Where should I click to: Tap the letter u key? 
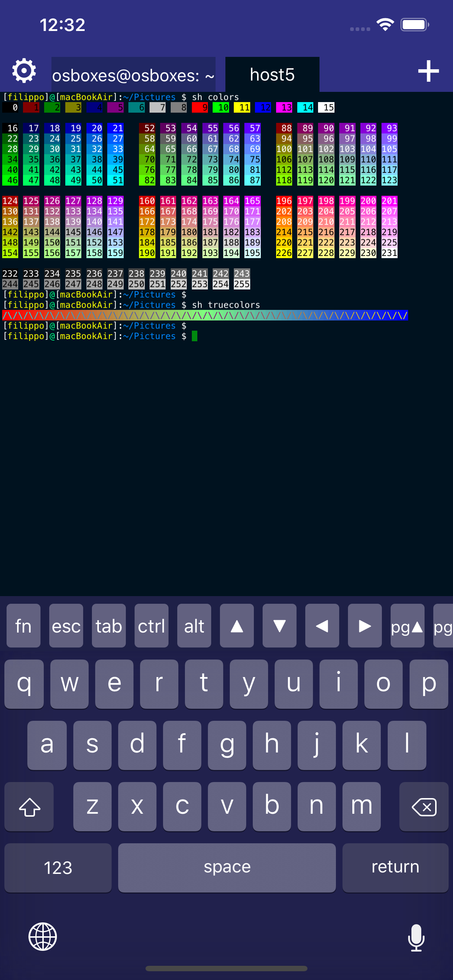(x=294, y=684)
